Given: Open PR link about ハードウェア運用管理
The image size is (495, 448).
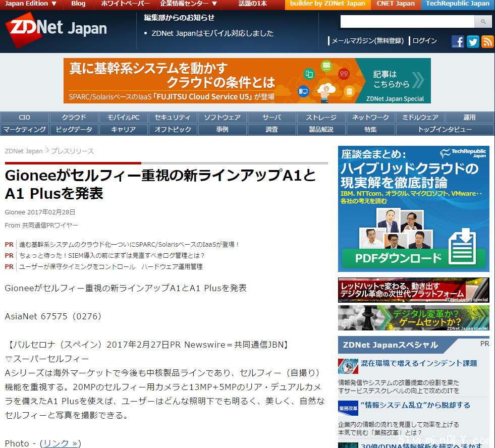Looking at the screenshot, I should tap(111, 267).
